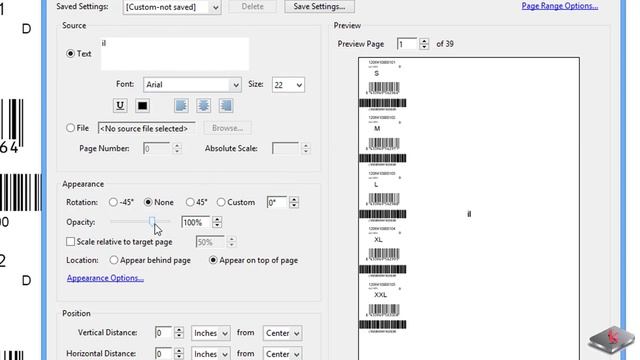Click the Preview Page number field
This screenshot has height=360, width=640.
point(407,44)
